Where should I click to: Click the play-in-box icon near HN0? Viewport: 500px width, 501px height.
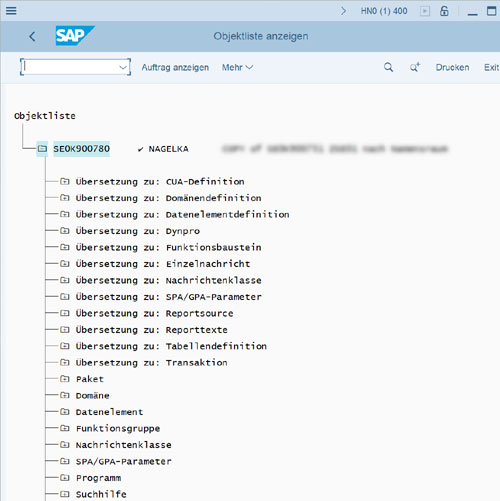tap(425, 11)
